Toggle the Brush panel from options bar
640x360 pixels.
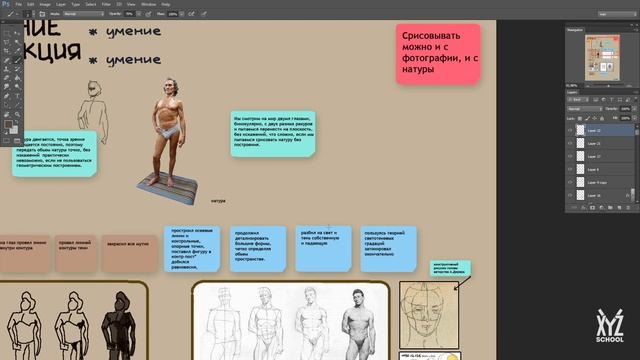[x=42, y=14]
